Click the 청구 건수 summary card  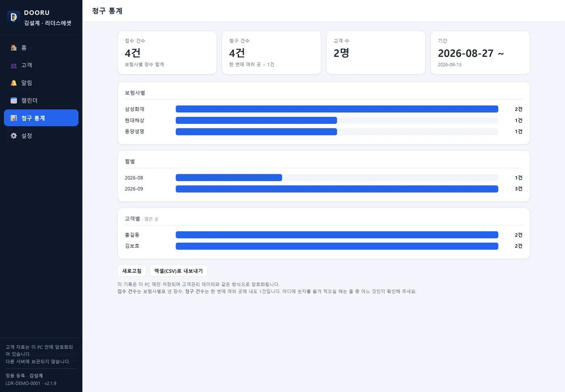coord(272,53)
